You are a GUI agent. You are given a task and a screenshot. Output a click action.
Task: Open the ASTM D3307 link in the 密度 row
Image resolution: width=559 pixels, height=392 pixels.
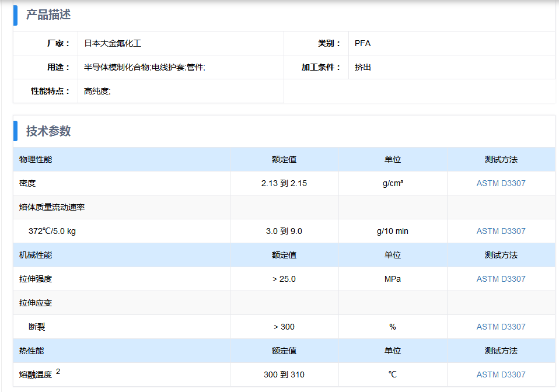coord(501,183)
